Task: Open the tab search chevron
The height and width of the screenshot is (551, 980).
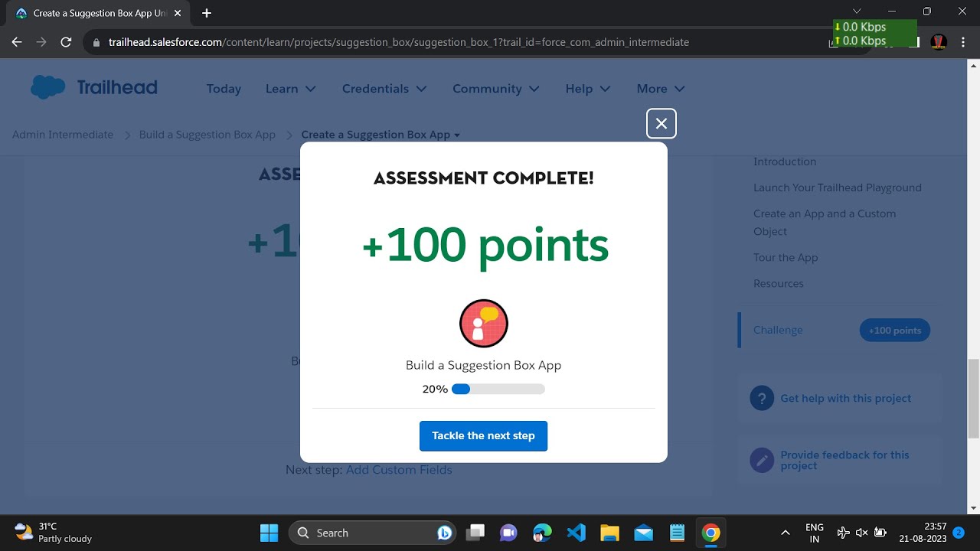Action: tap(857, 11)
